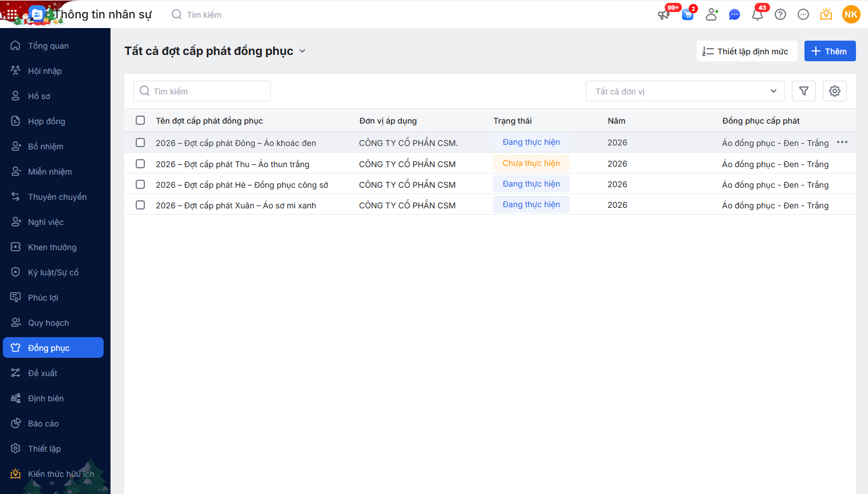Screen dimensions: 868x494
Task: Open the Báo cáo sidebar item
Action: point(44,424)
